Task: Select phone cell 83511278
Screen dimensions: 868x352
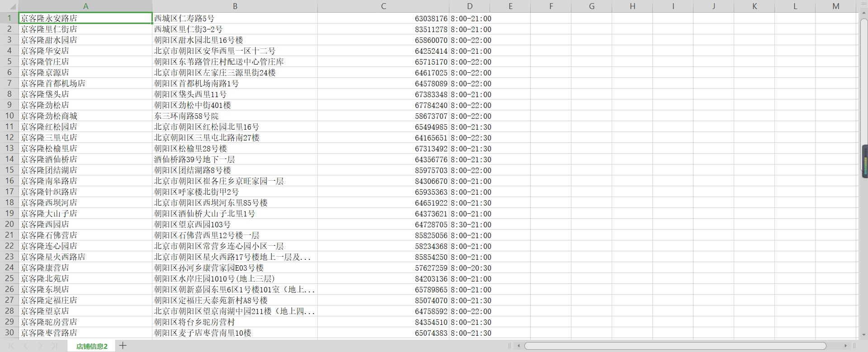Action: (x=383, y=29)
